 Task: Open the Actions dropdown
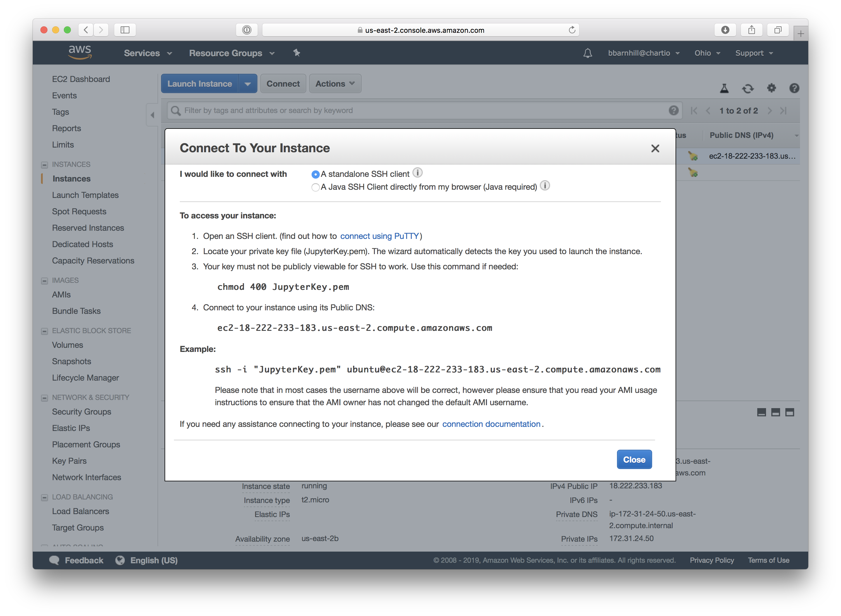click(x=335, y=84)
